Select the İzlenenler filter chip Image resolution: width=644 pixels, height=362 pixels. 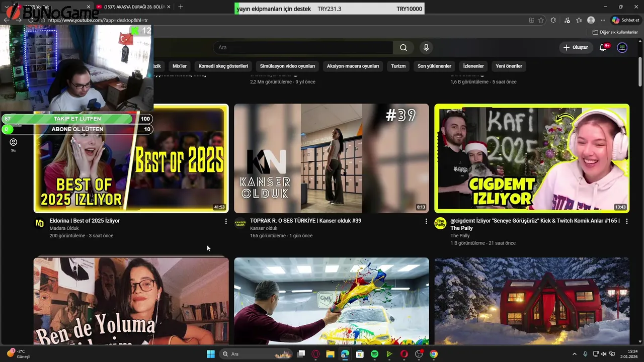(473, 66)
